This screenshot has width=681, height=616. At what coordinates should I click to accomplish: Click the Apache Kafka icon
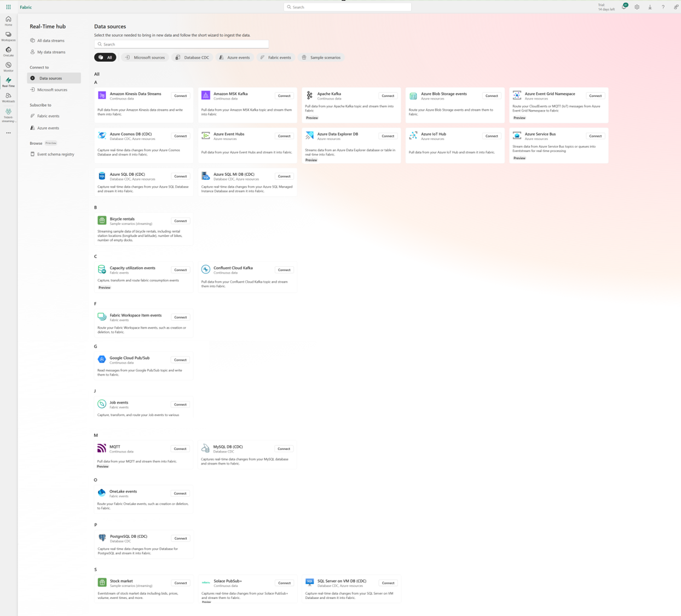(x=309, y=95)
